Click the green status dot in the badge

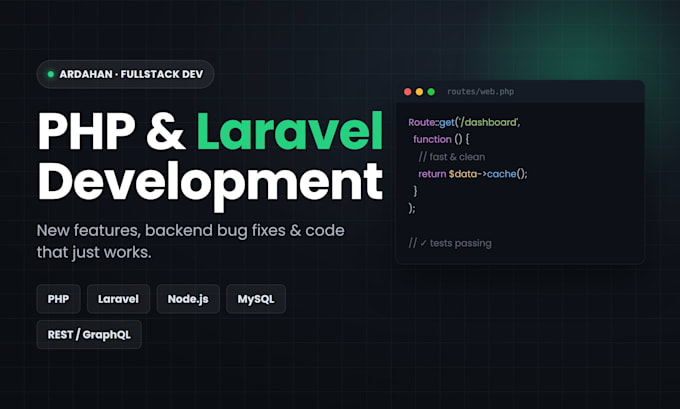(51, 74)
